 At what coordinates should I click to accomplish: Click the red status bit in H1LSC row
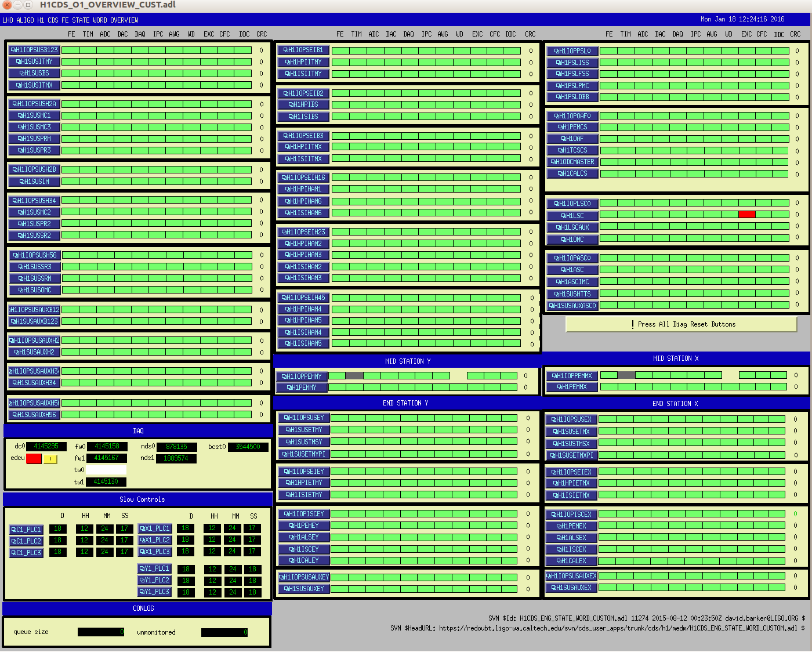click(x=746, y=215)
